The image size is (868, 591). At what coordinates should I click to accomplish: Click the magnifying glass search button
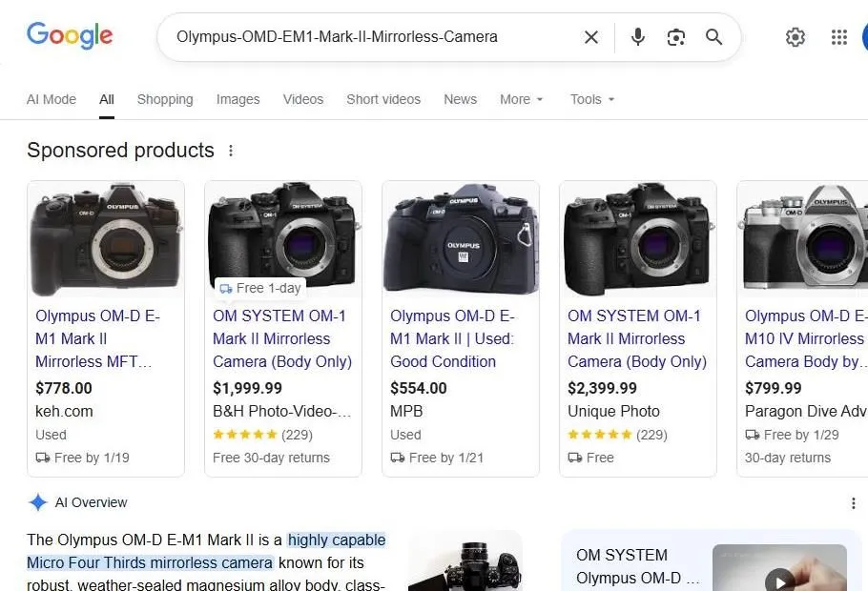point(714,37)
